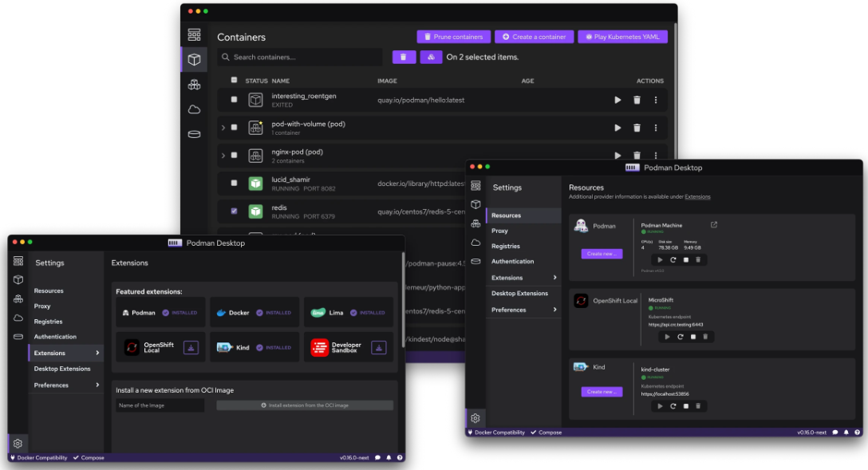This screenshot has height=470, width=868.
Task: Expand the pod-with-volume pod row
Action: coord(223,128)
